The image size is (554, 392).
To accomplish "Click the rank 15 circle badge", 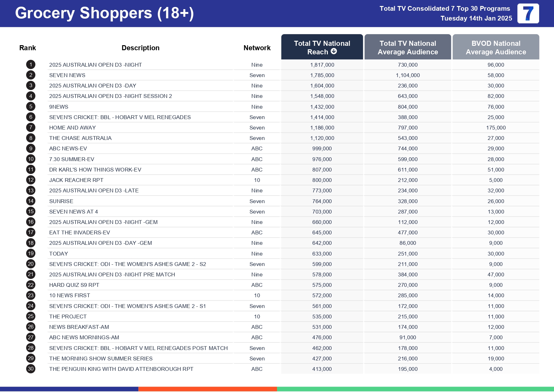I will click(31, 212).
